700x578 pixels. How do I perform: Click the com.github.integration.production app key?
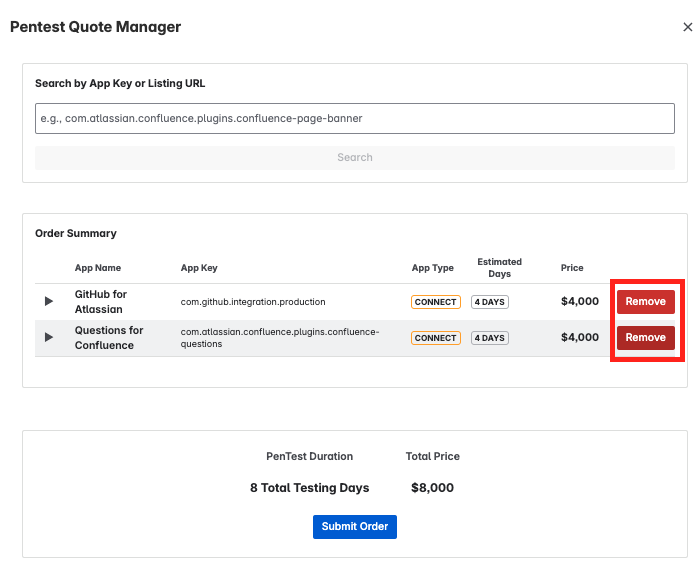(253, 302)
